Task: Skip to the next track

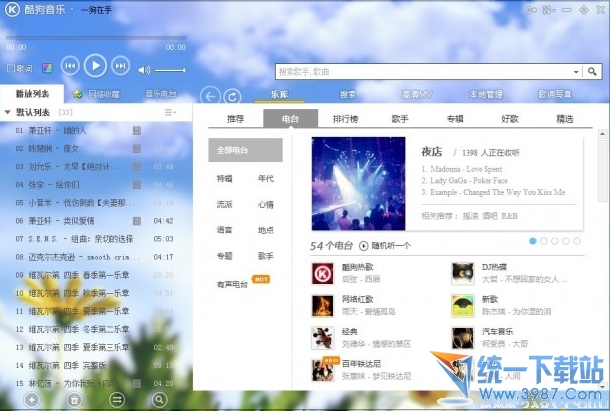Action: [x=121, y=66]
